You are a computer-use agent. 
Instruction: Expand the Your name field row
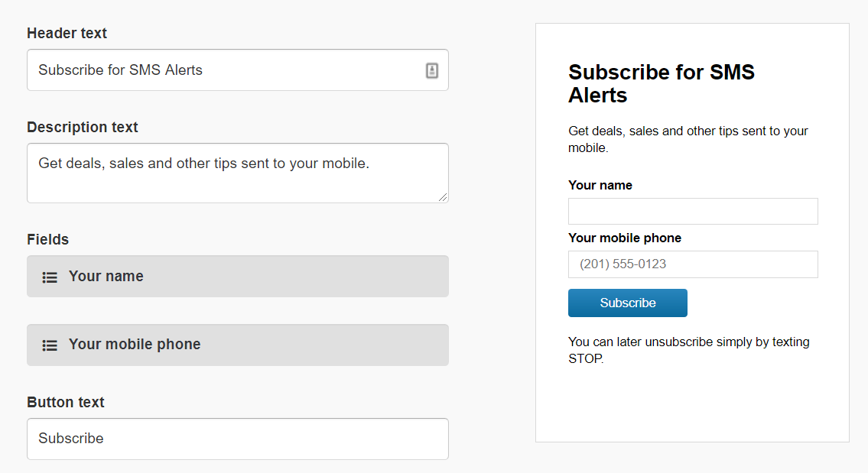[237, 276]
